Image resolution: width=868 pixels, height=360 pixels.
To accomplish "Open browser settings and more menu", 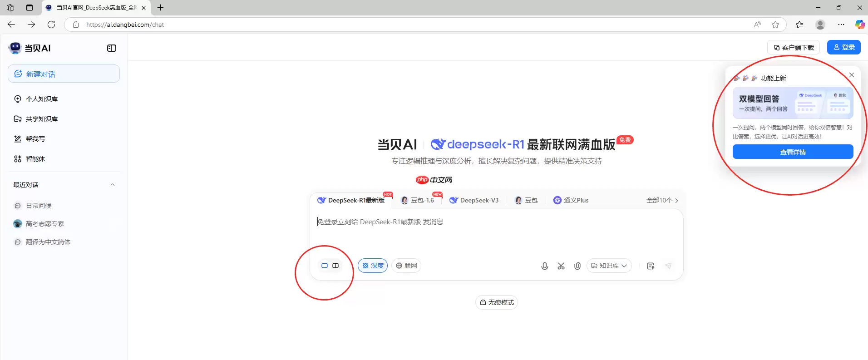I will 841,25.
